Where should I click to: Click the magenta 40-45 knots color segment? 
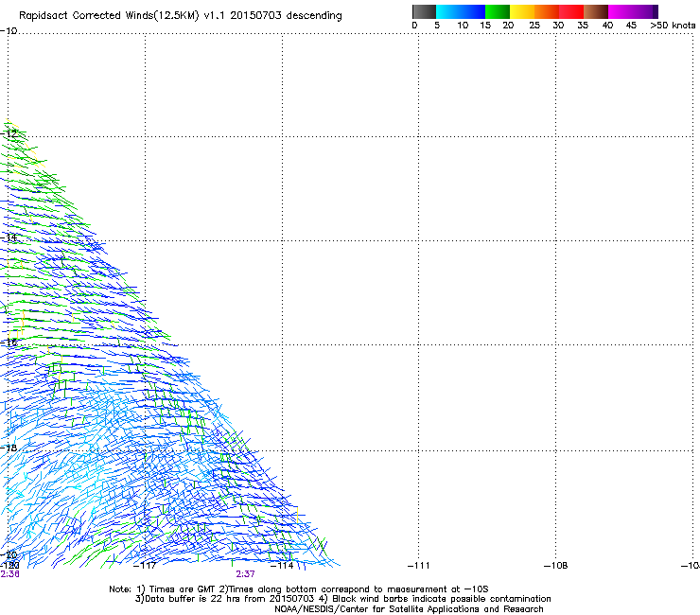tap(620, 11)
